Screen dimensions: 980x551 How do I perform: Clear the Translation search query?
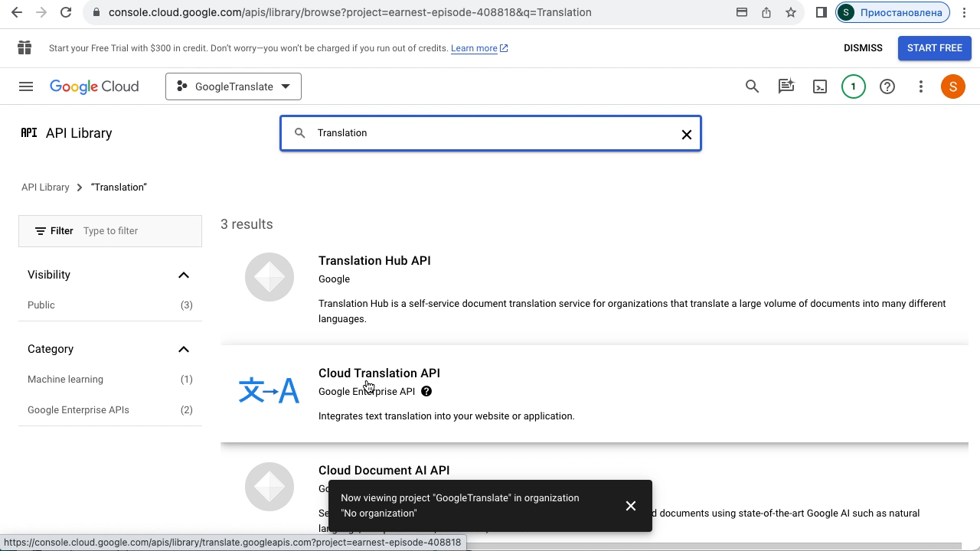pos(686,134)
